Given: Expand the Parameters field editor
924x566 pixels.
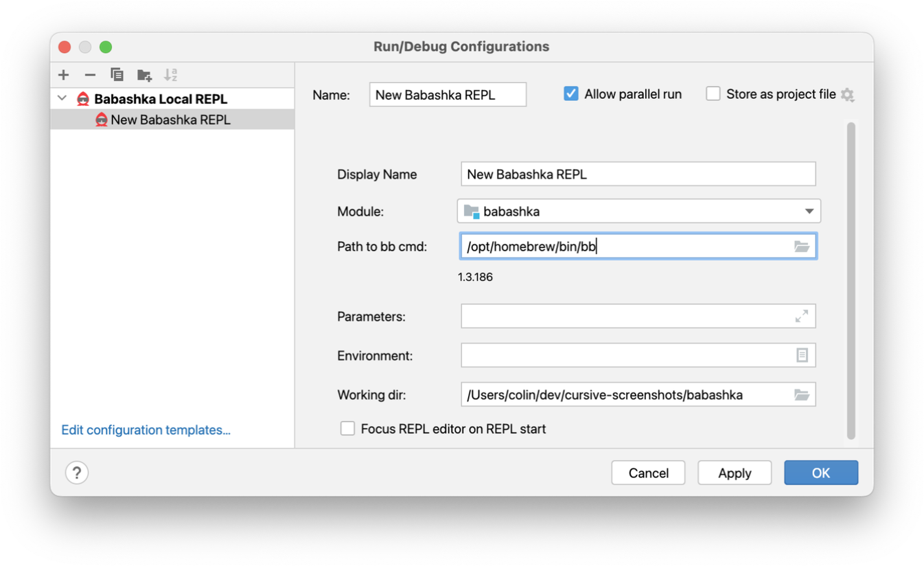Looking at the screenshot, I should (x=802, y=317).
